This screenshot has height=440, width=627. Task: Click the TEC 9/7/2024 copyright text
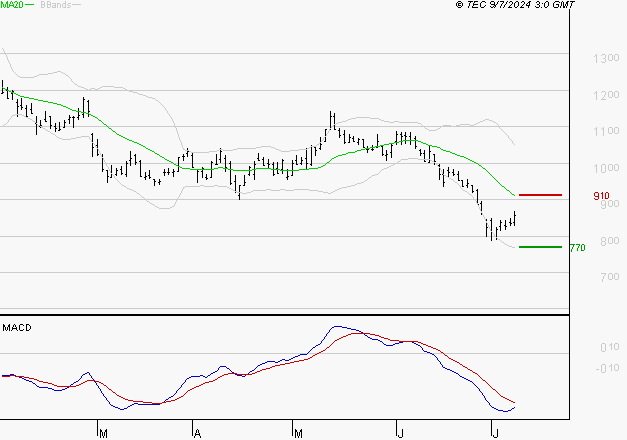pyautogui.click(x=515, y=5)
